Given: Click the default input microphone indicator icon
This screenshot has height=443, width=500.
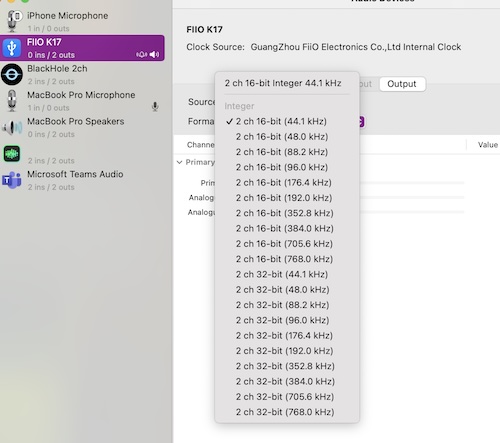Looking at the screenshot, I should coord(155,106).
